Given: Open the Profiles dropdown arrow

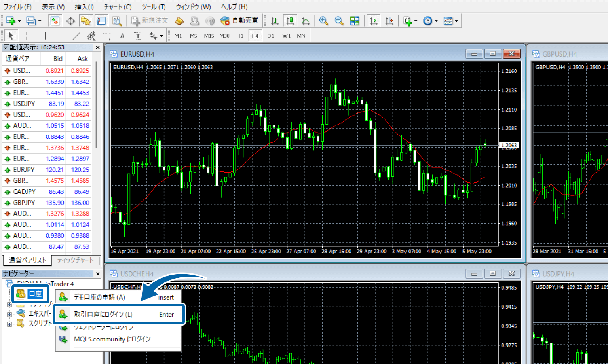Looking at the screenshot, I should click(40, 21).
